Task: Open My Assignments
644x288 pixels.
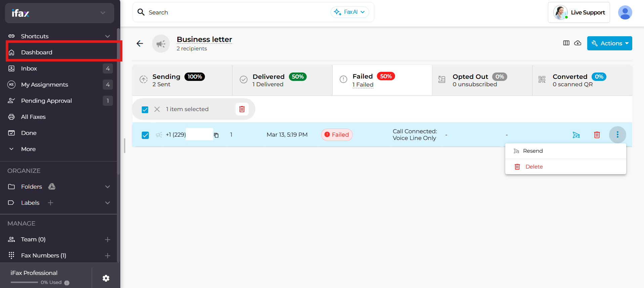Action: (44, 85)
